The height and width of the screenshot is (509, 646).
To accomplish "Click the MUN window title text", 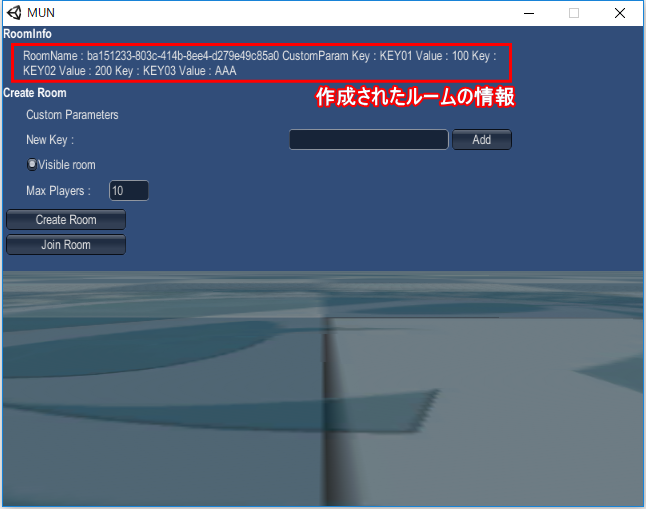I will point(41,13).
